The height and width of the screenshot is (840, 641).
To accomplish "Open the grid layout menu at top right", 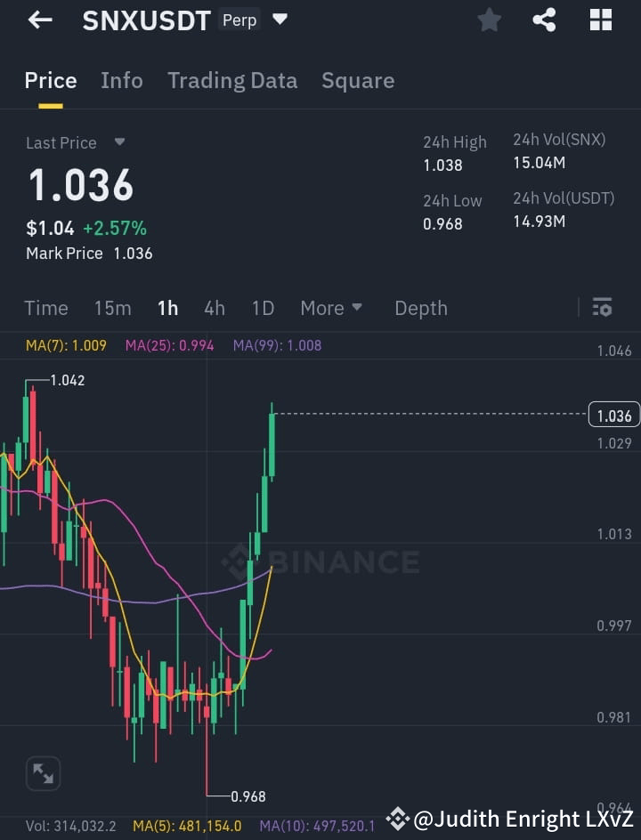I will 600,20.
